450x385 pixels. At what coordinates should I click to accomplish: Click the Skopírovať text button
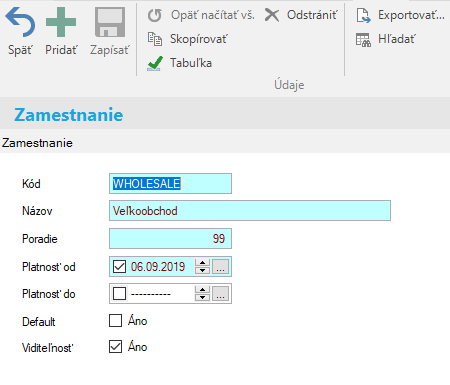point(199,39)
